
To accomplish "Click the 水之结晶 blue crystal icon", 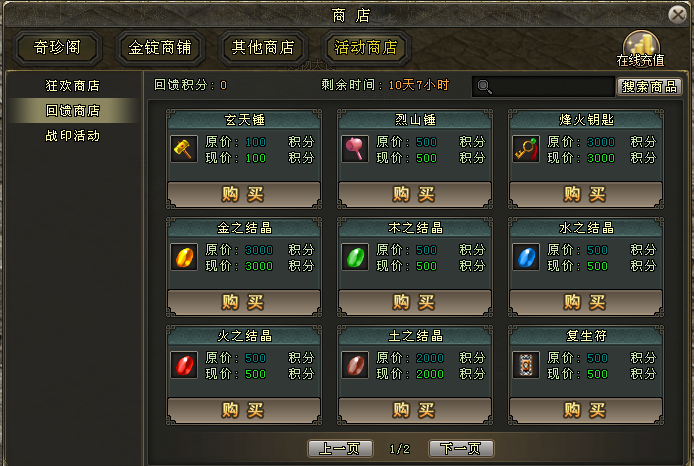I will click(526, 258).
